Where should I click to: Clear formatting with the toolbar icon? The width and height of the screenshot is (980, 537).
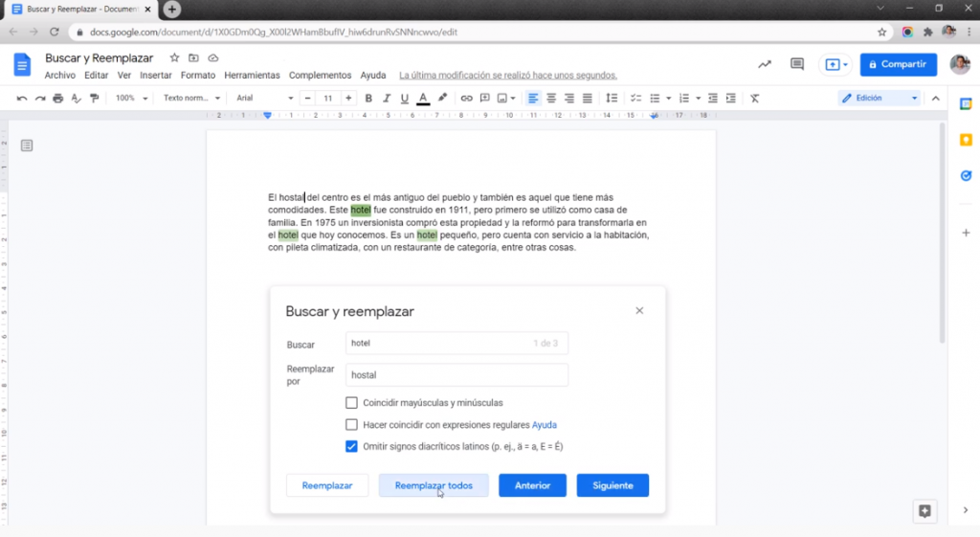(754, 99)
